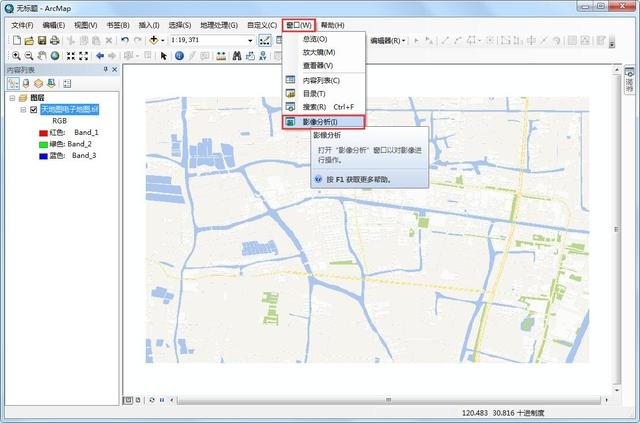Click the Fixed Zoom Out icon

pos(84,56)
